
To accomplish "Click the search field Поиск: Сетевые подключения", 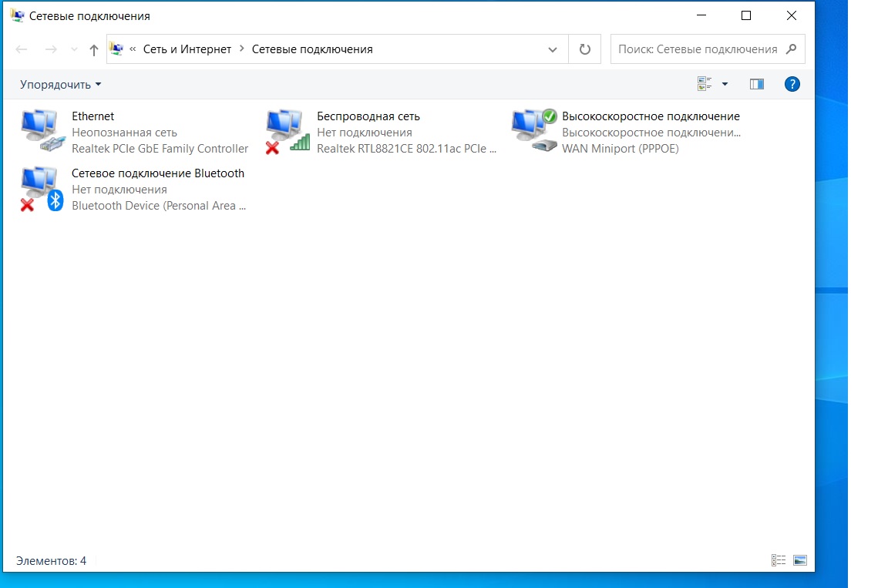I will coord(698,49).
